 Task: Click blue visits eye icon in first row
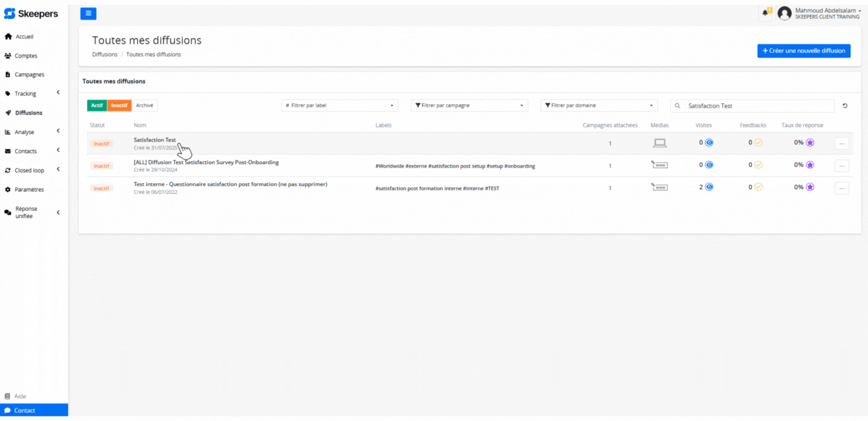[x=709, y=143]
